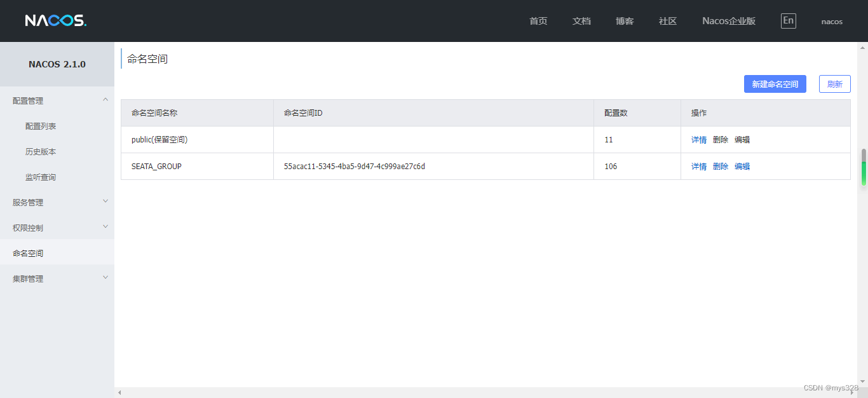Open 配置列表 in the sidebar
868x398 pixels.
tap(41, 126)
